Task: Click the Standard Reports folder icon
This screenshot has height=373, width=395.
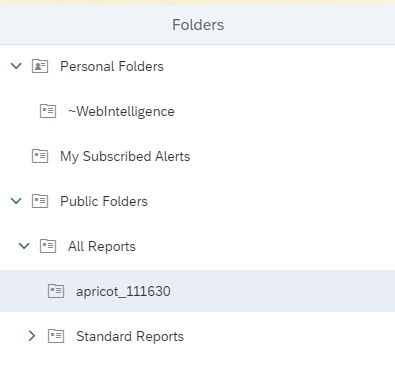Action: (56, 336)
